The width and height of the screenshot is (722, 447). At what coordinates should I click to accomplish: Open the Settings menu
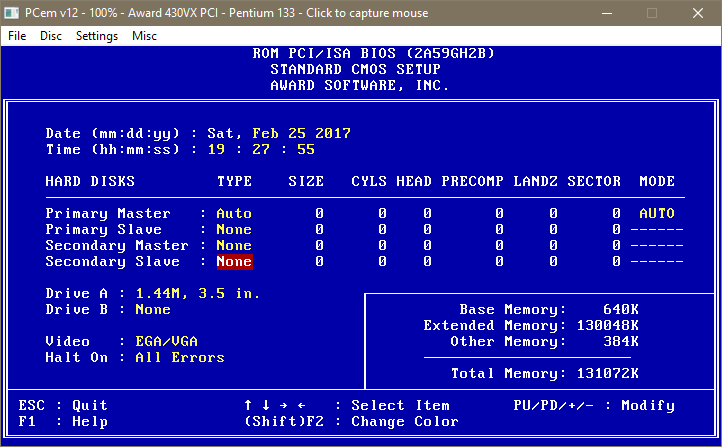coord(97,36)
